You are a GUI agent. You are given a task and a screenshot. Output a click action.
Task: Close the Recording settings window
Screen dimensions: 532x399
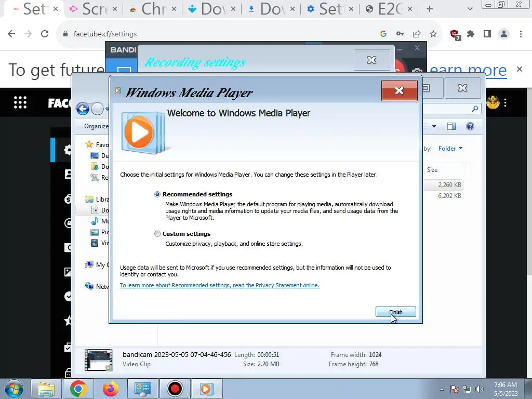tap(371, 60)
